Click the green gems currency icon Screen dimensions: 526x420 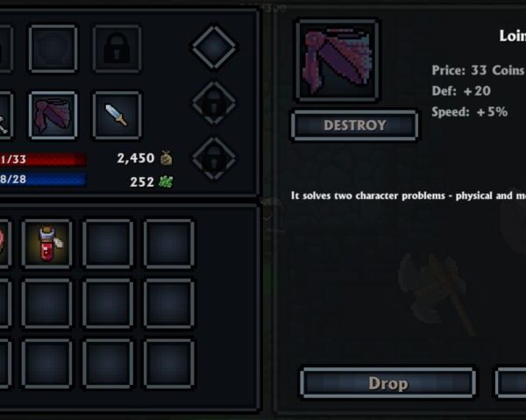[166, 182]
